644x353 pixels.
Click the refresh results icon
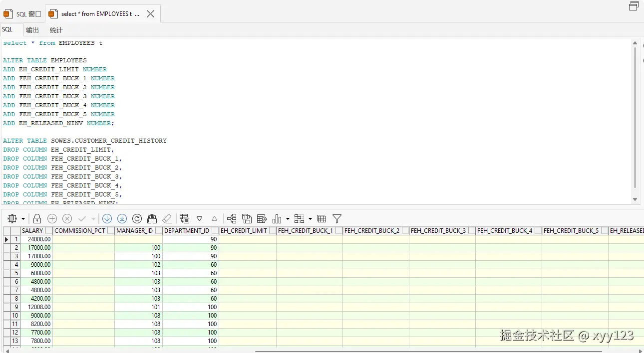[137, 218]
